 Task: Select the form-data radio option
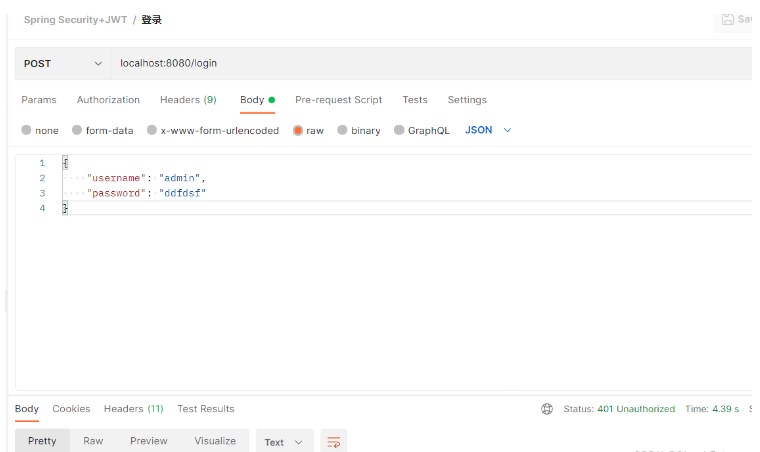77,130
